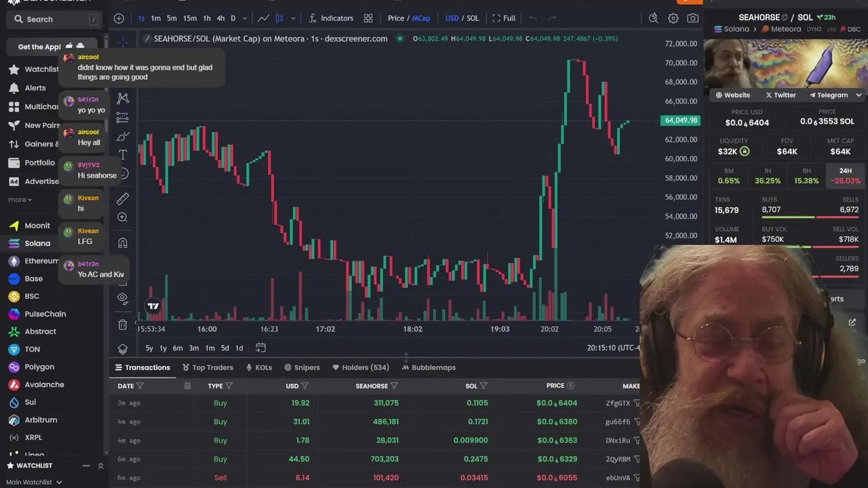868x488 pixels.
Task: Open the Transactions tab
Action: pyautogui.click(x=142, y=367)
